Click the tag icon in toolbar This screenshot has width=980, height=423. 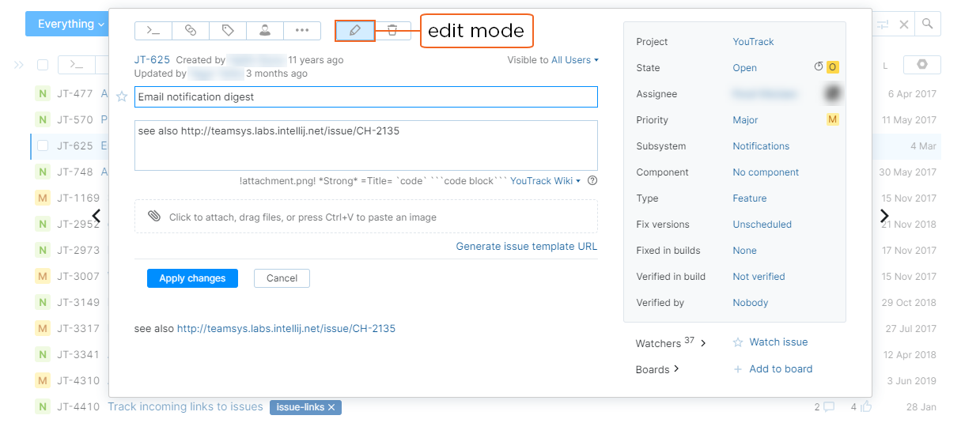[228, 31]
